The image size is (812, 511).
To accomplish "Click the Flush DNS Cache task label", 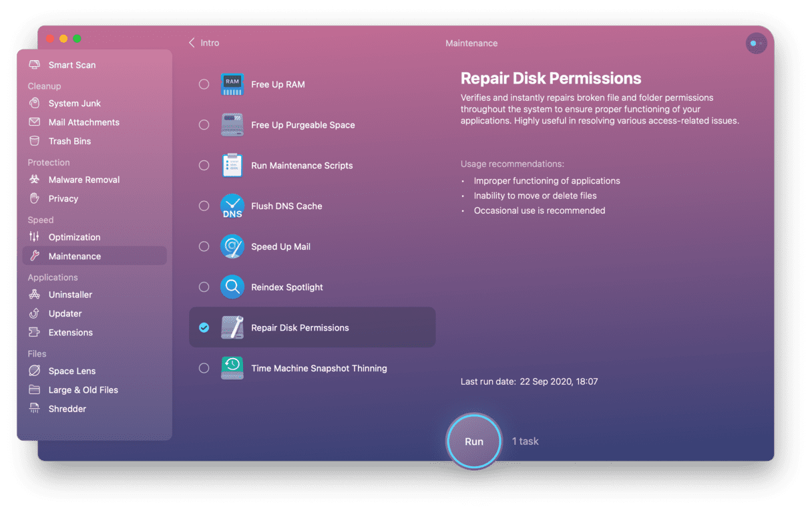I will tap(286, 206).
